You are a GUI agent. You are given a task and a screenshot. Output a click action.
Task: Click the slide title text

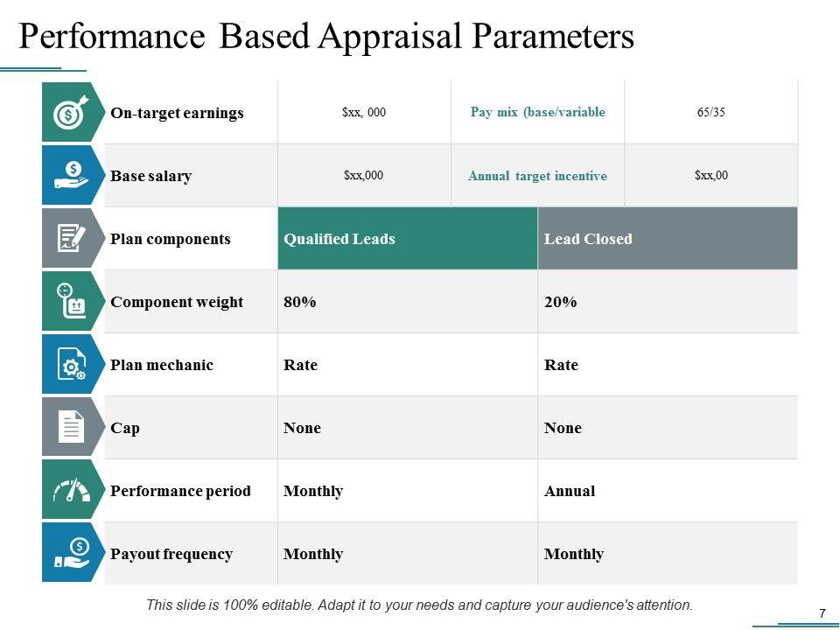(325, 37)
